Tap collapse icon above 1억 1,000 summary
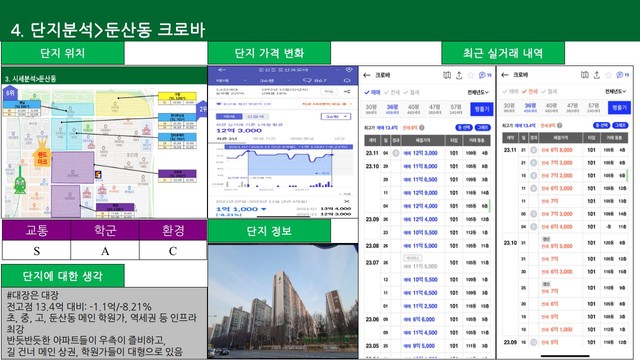The image size is (640, 360). click(x=347, y=202)
